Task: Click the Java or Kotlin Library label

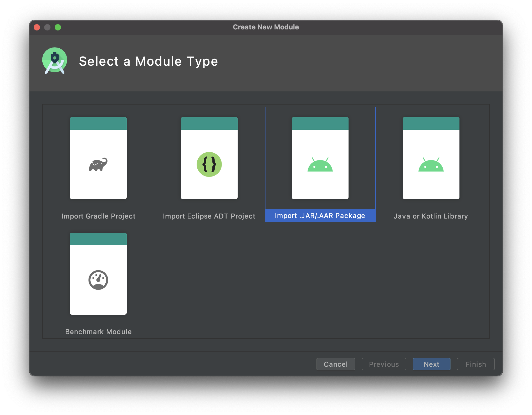Action: [x=431, y=216]
